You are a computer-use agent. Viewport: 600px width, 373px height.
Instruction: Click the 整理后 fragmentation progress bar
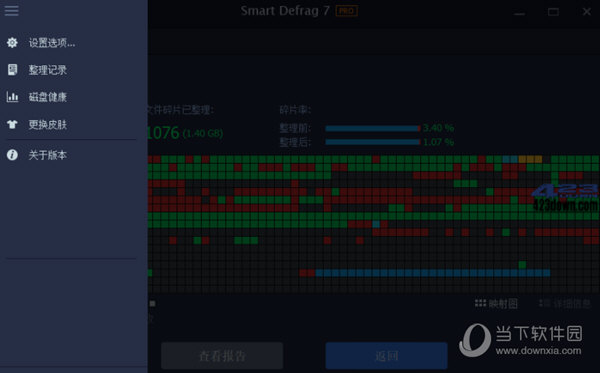tap(373, 142)
